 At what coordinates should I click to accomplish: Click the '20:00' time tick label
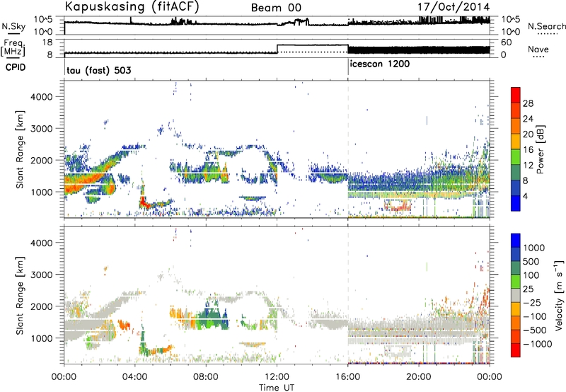[x=419, y=377]
